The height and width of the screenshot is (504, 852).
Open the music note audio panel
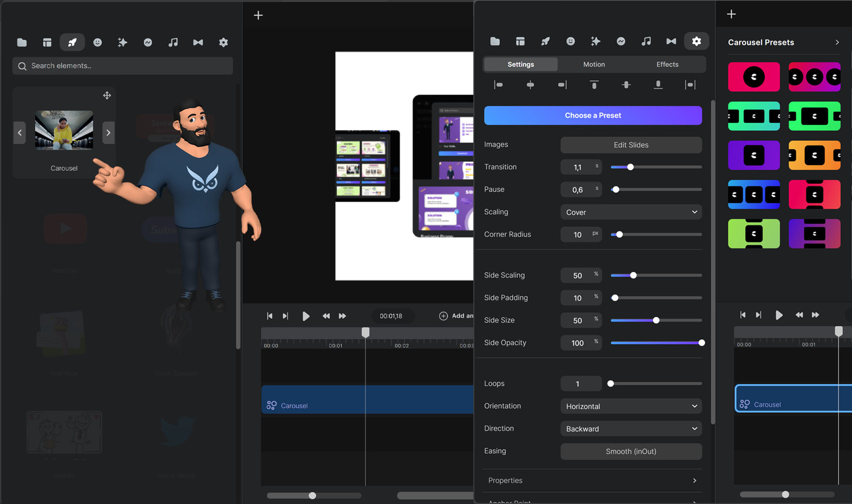(173, 43)
